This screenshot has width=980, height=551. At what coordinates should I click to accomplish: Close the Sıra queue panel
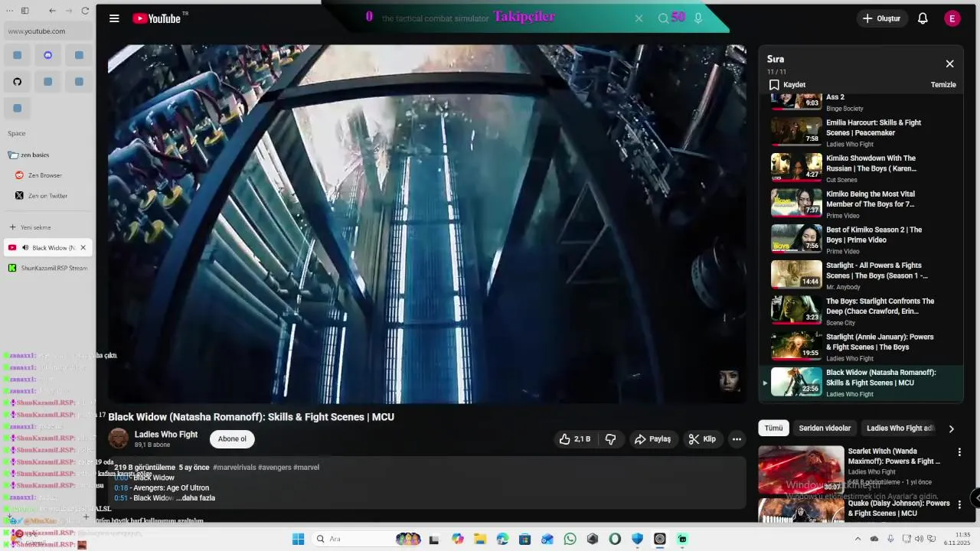tap(949, 64)
